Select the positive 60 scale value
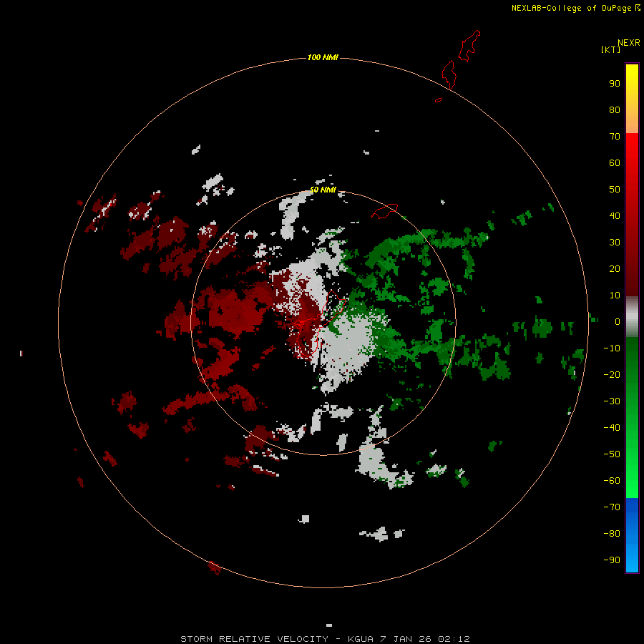The height and width of the screenshot is (644, 644). (x=615, y=162)
